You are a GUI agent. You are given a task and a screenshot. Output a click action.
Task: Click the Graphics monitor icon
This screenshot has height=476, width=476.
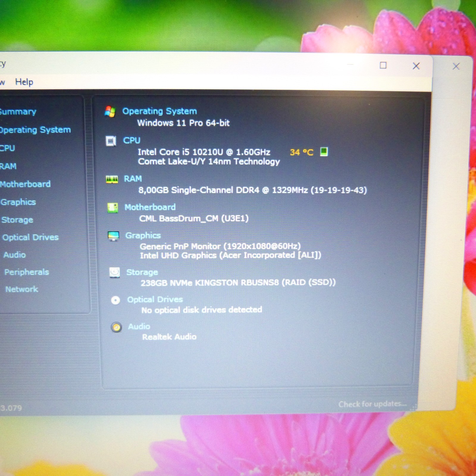point(113,236)
